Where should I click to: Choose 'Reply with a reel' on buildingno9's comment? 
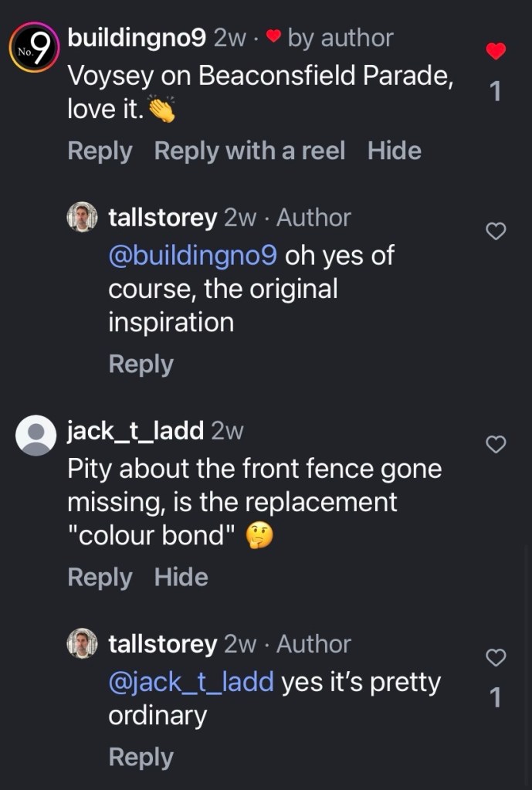tap(249, 151)
